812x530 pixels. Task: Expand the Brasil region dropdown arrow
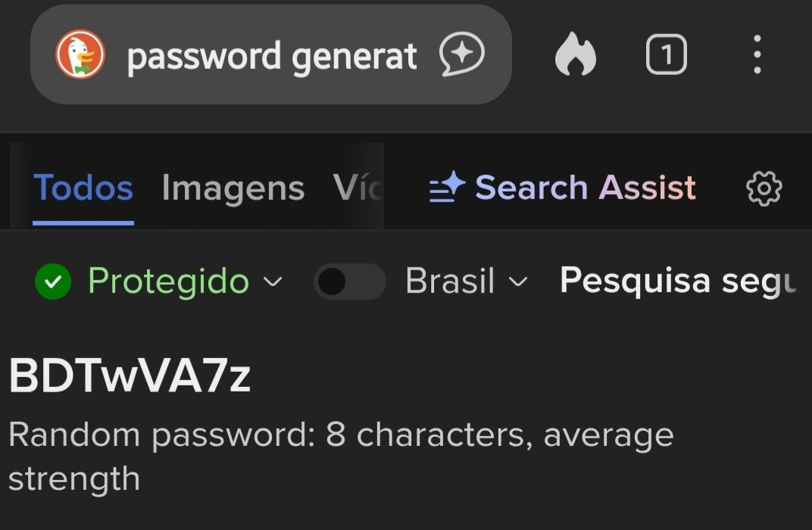click(x=517, y=282)
